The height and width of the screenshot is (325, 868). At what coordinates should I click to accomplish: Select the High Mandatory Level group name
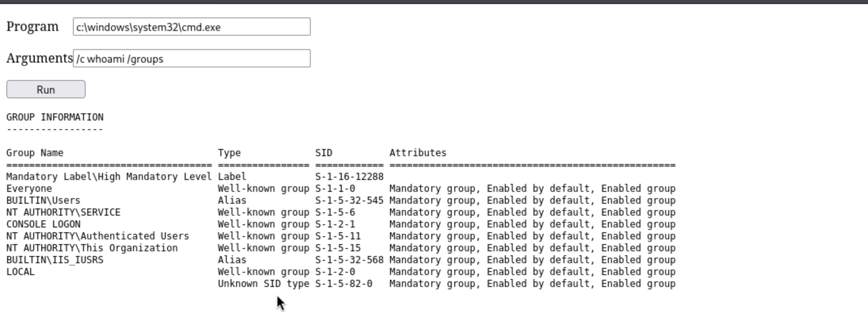(x=109, y=177)
